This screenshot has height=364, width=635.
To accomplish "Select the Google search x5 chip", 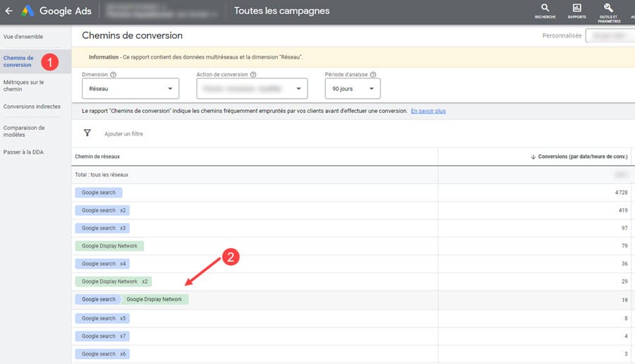I will pos(102,318).
